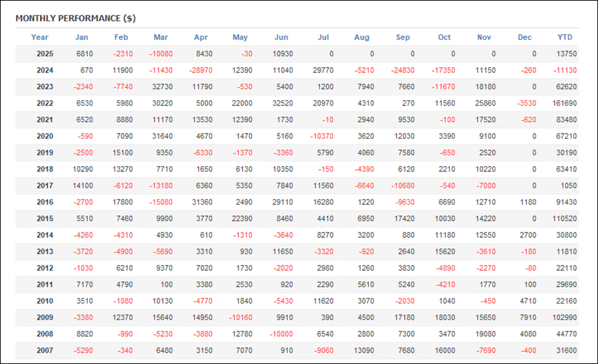Select the 2022 year row label

click(45, 104)
